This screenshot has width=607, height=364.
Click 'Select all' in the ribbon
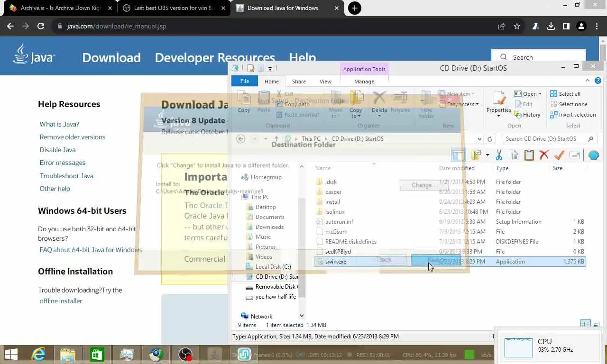565,94
